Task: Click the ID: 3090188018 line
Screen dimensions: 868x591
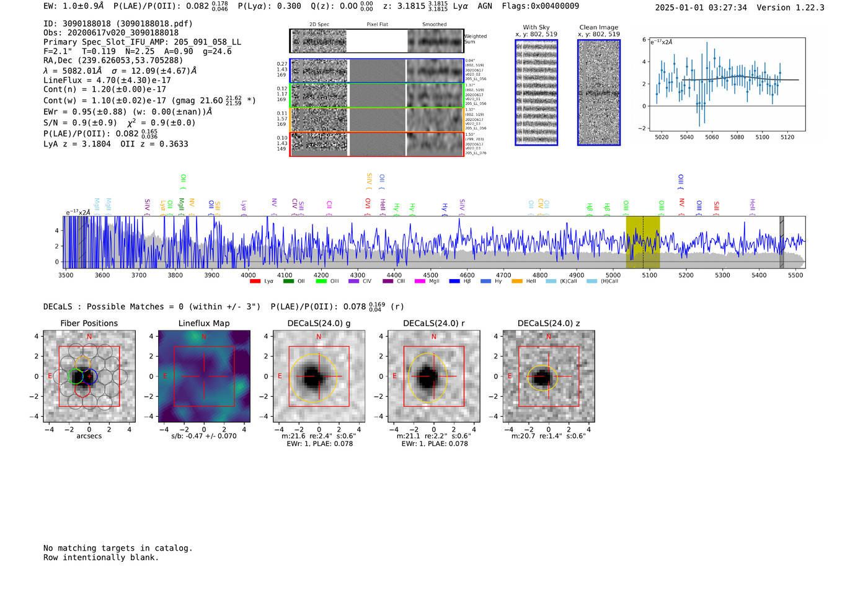Action: (x=118, y=24)
